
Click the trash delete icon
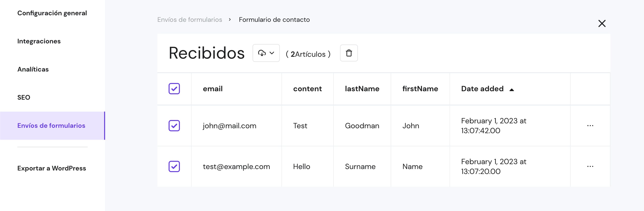tap(349, 53)
